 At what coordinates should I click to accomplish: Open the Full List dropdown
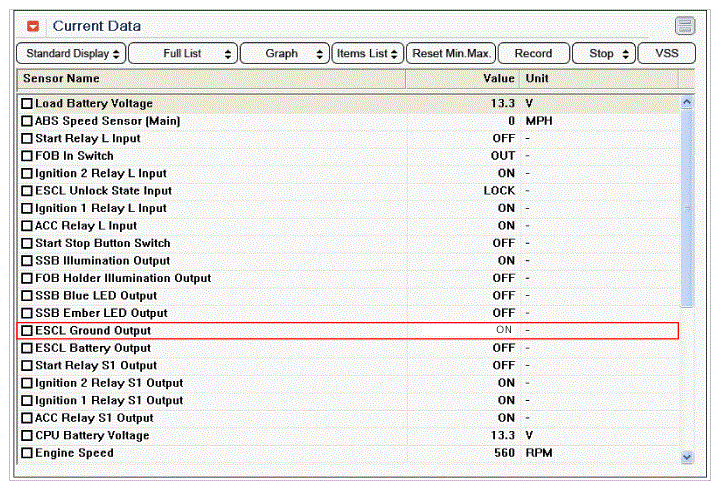tap(183, 53)
